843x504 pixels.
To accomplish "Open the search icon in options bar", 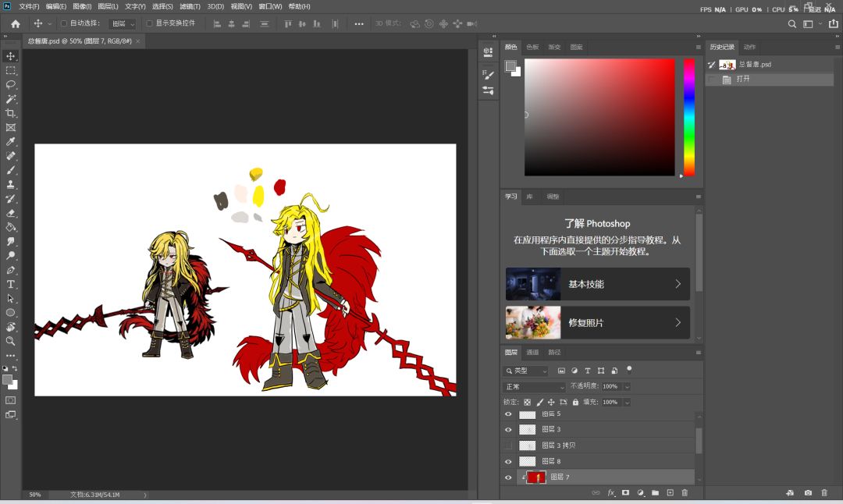I will (x=792, y=23).
